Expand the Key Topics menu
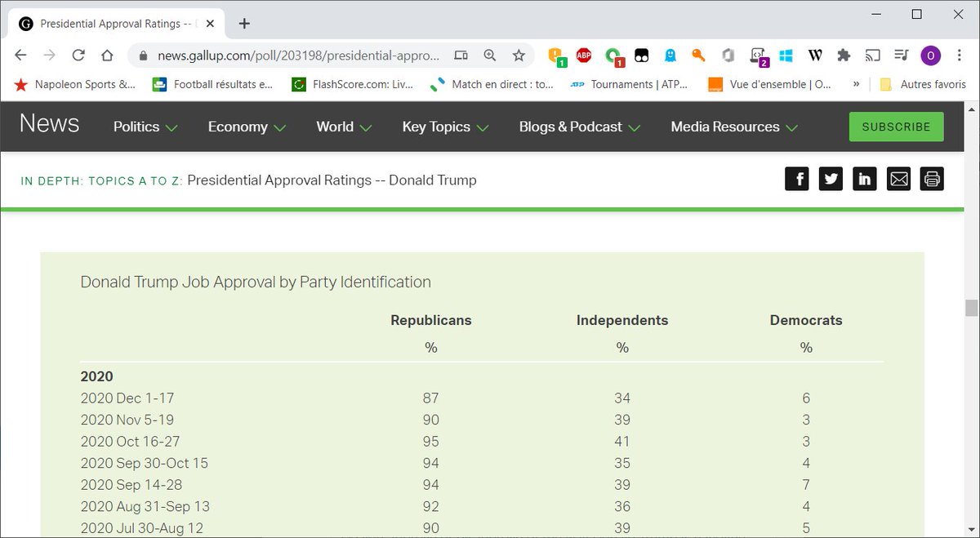 coord(445,127)
